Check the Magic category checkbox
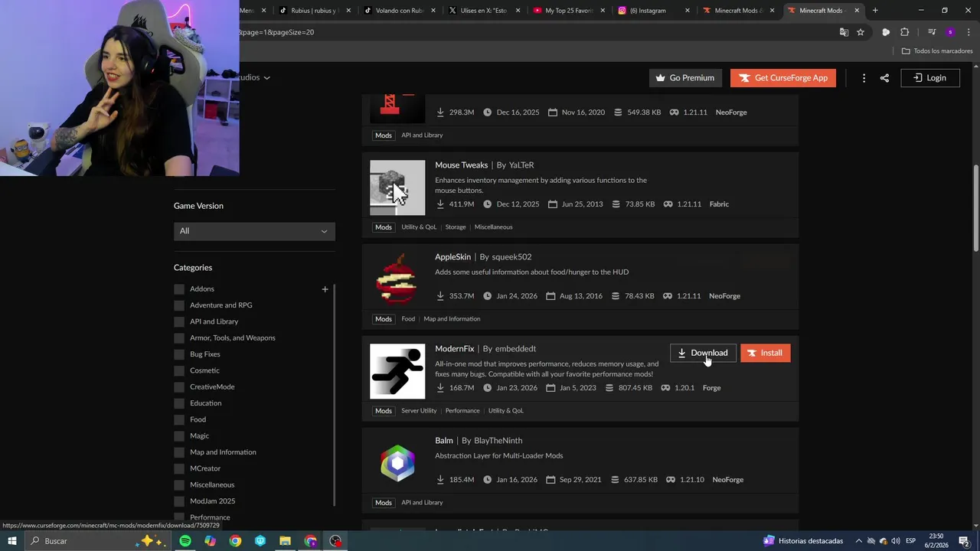This screenshot has height=551, width=980. click(x=179, y=436)
